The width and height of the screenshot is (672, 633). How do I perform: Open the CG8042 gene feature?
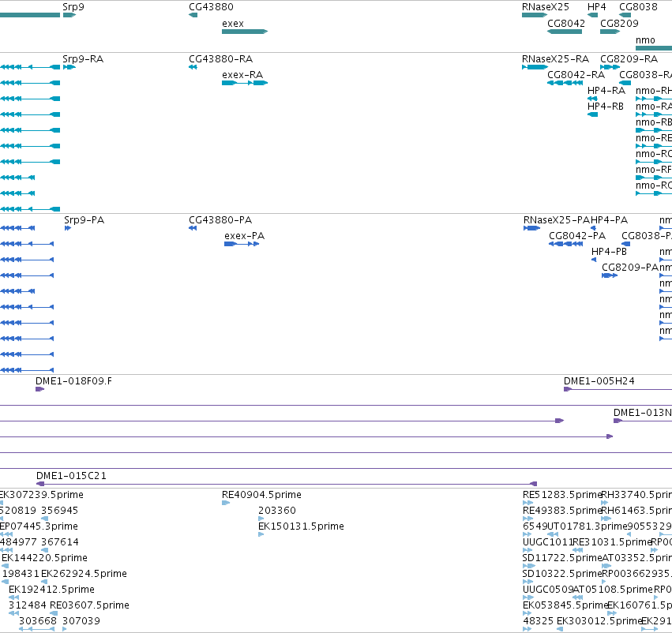point(565,32)
